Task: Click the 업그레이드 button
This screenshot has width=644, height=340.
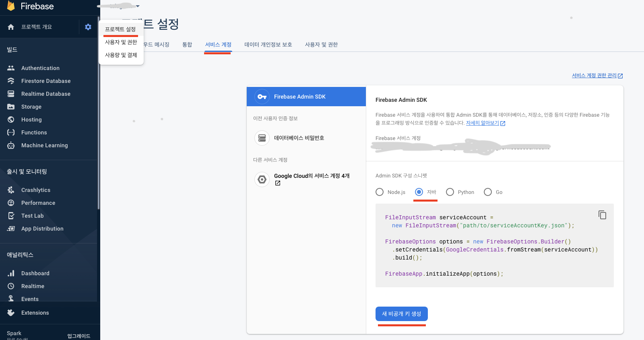Action: coord(79,336)
